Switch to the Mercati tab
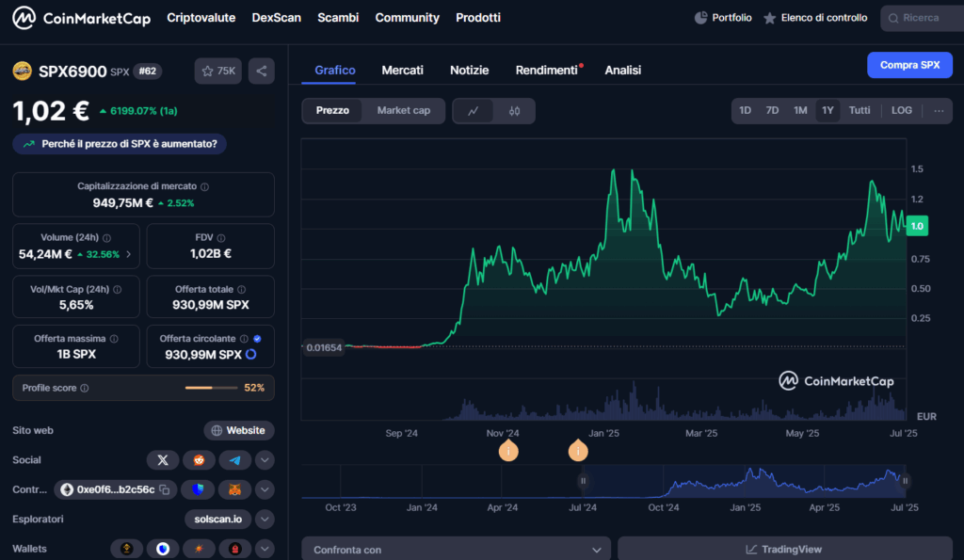 pos(403,70)
